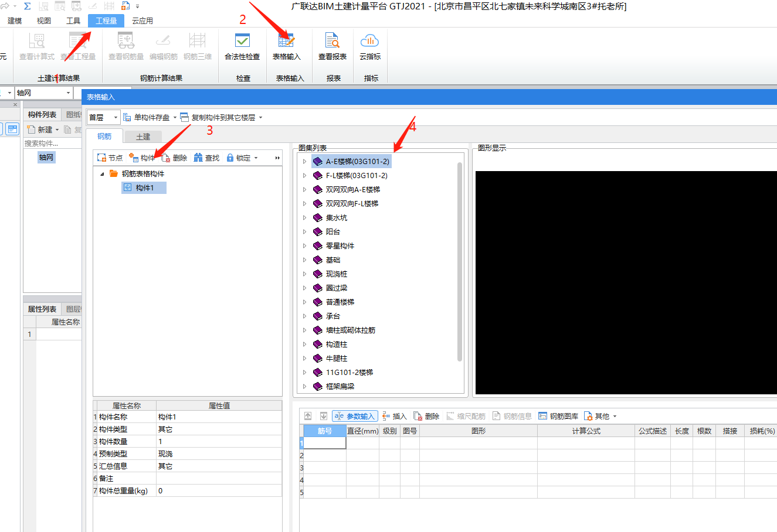Switch to 工程量 ribbon tab

[106, 21]
